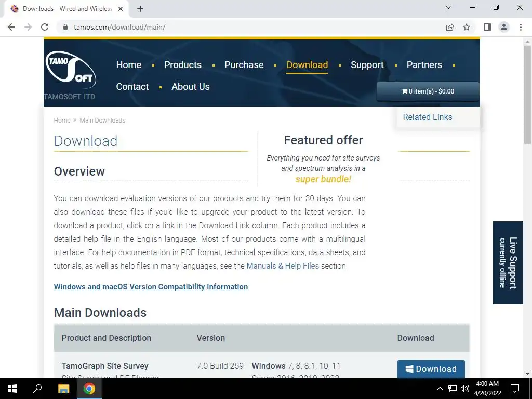The height and width of the screenshot is (399, 532).
Task: Open a new tab with plus button
Action: click(140, 9)
